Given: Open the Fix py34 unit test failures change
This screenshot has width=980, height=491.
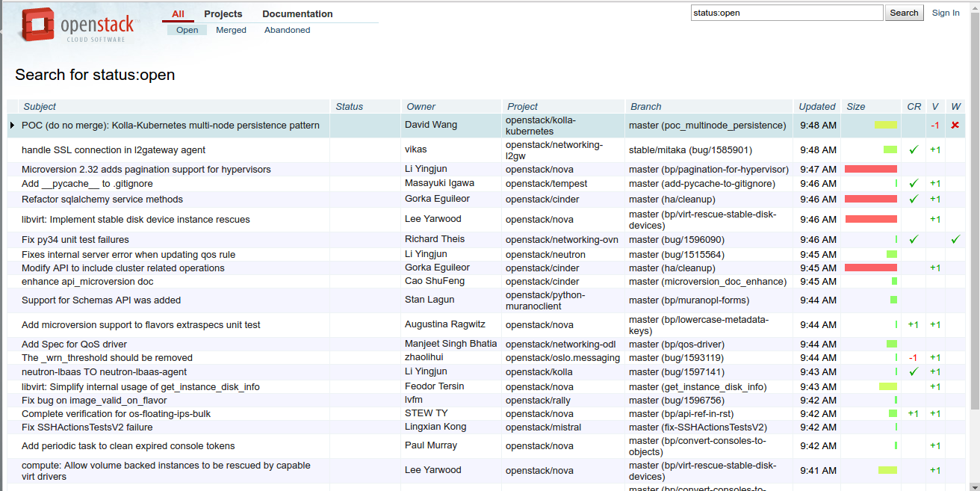Looking at the screenshot, I should (x=75, y=239).
